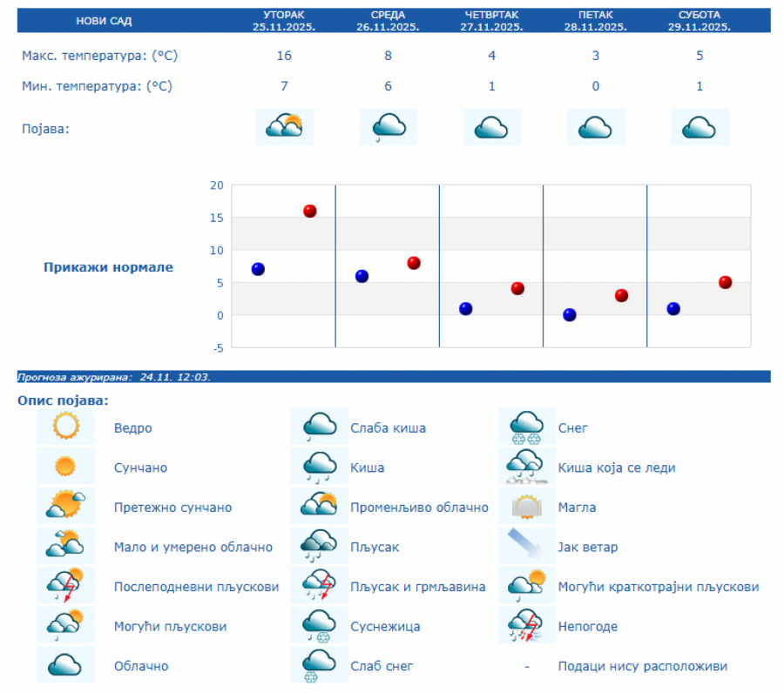Click Wednesday's red max temperature dot
This screenshot has height=693, width=784.
[x=414, y=263]
